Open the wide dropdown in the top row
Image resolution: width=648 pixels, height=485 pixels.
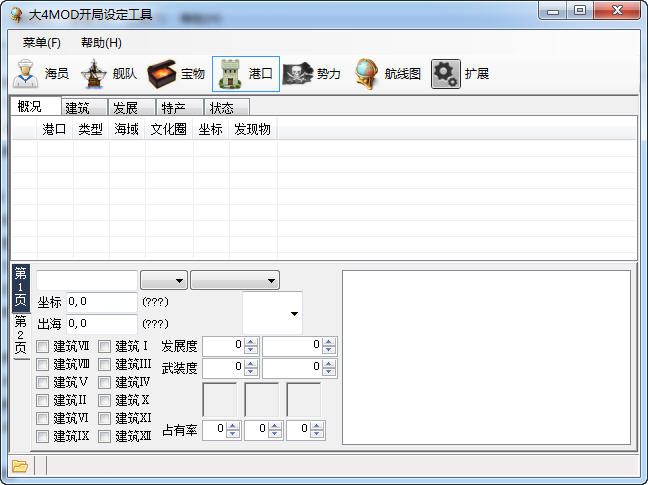pyautogui.click(x=235, y=281)
